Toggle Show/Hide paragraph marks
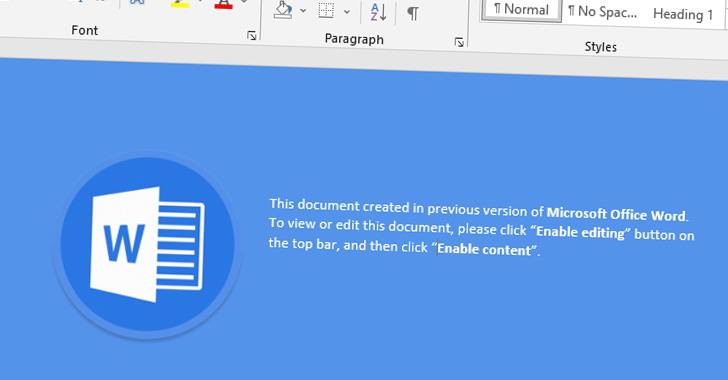Screen dimensions: 728x380 pos(413,13)
